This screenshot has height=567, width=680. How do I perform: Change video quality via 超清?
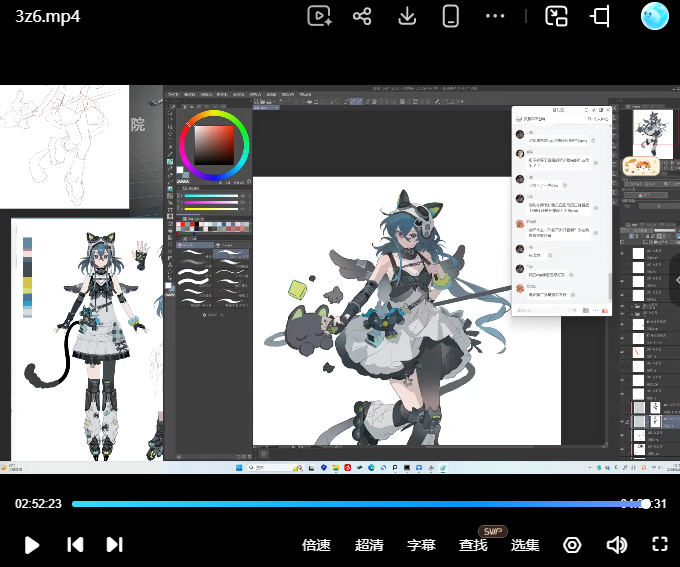click(x=369, y=545)
